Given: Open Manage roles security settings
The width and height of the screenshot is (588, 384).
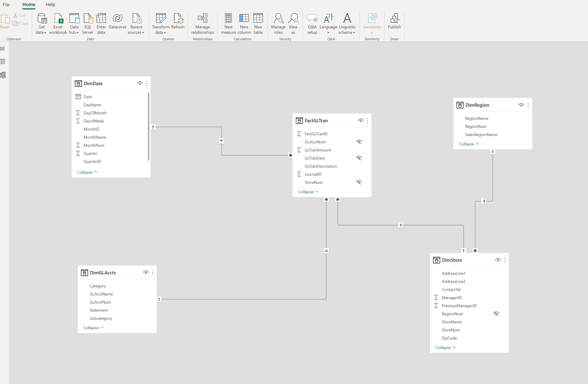Looking at the screenshot, I should coord(278,24).
